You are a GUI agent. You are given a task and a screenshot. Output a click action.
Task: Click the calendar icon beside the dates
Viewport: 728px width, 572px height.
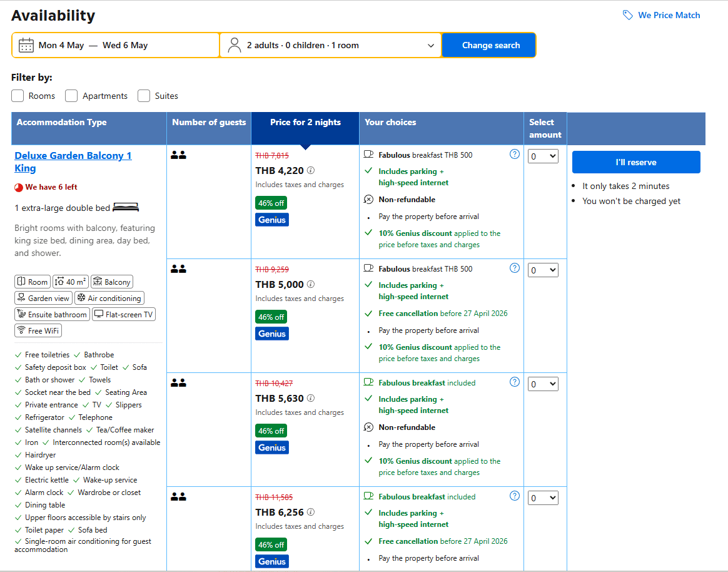[x=26, y=44]
